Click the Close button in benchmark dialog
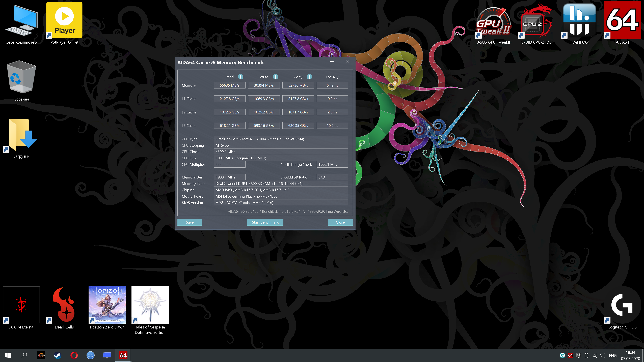This screenshot has width=644, height=362. [x=340, y=222]
